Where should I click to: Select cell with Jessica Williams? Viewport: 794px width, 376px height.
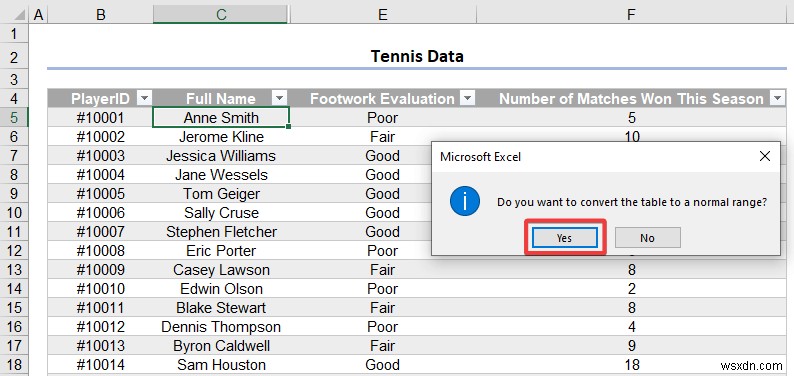click(221, 156)
